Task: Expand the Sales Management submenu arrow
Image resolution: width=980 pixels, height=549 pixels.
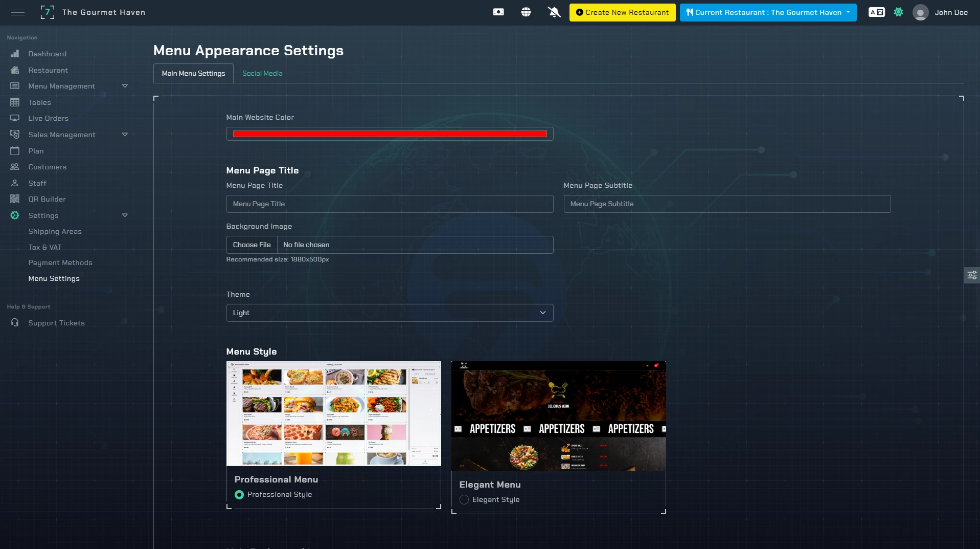Action: [125, 135]
